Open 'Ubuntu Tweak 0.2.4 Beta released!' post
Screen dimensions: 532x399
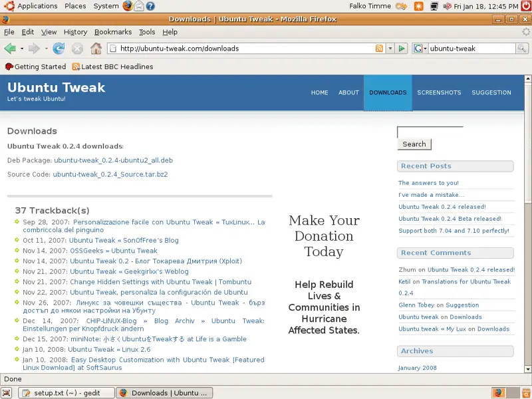coord(450,219)
